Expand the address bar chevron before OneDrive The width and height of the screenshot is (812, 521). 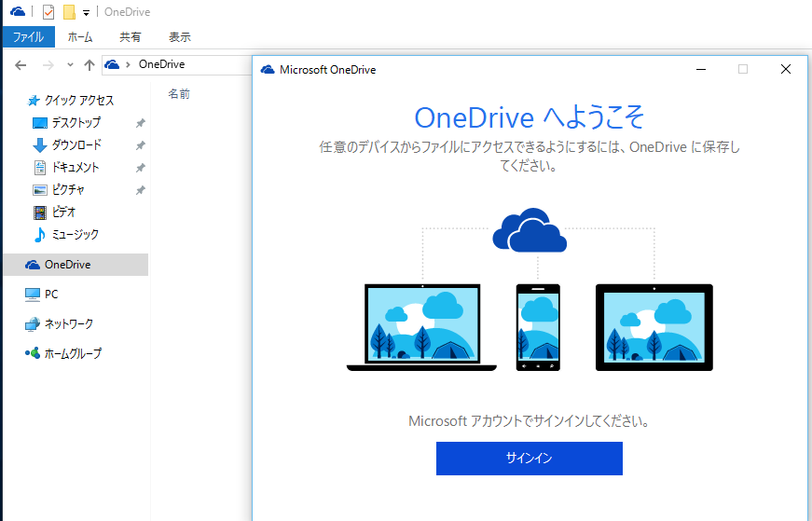click(x=128, y=64)
